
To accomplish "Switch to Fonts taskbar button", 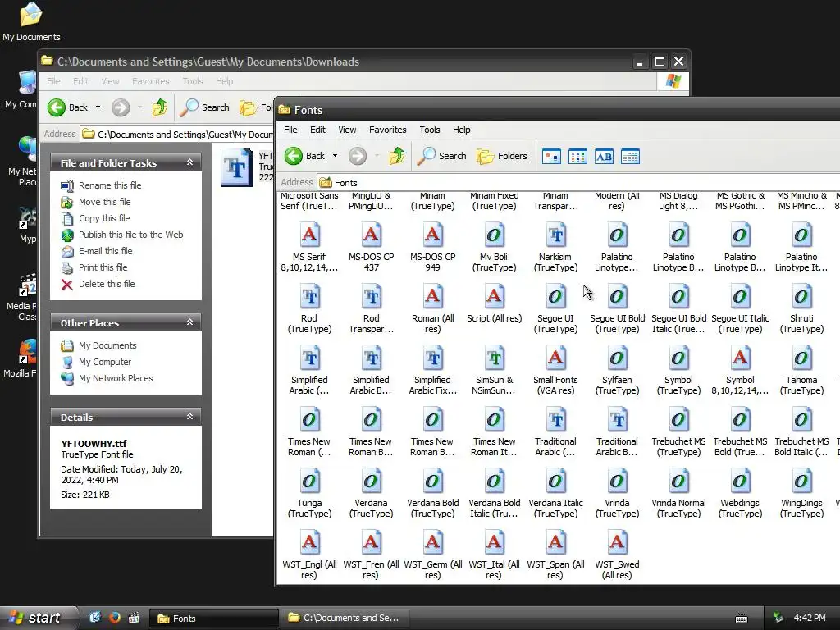I will pyautogui.click(x=213, y=619).
